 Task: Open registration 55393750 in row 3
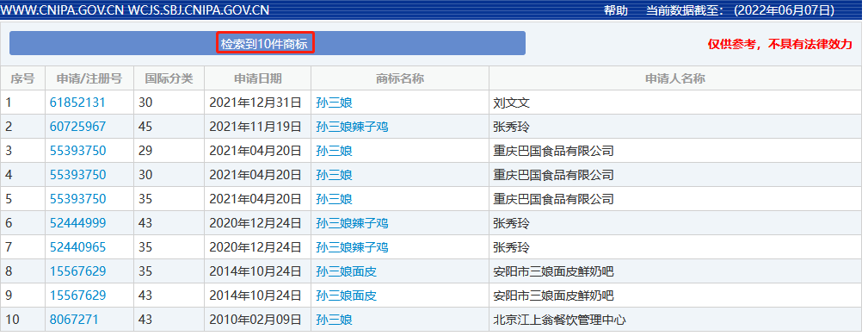tap(77, 151)
